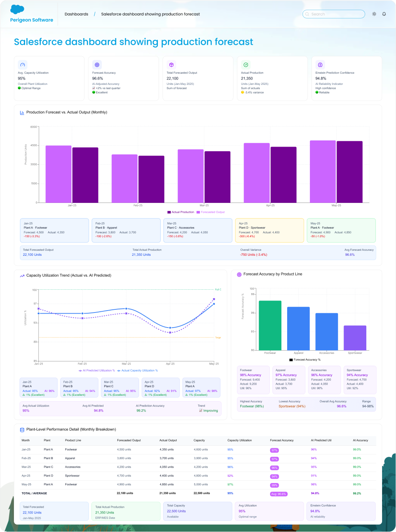396x532 pixels.
Task: Open the notifications bell icon
Action: tap(384, 14)
